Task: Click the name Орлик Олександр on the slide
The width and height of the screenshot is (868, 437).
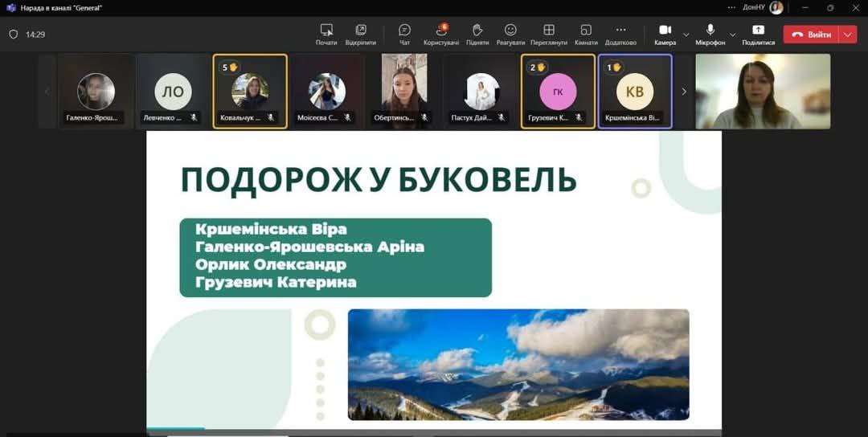Action: [271, 264]
